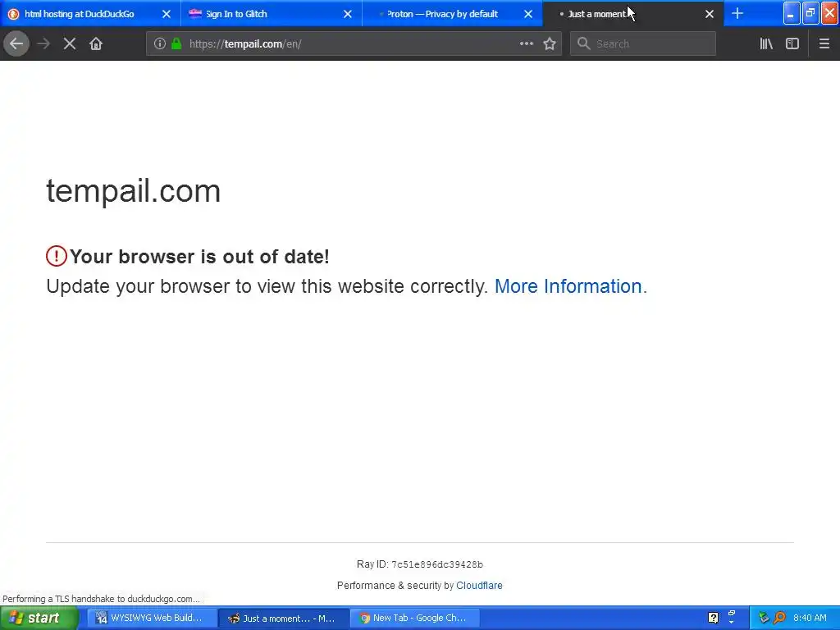Close the 'html hosting at DuckDuckGo' tab
Screen dimensions: 840x630
pos(167,14)
